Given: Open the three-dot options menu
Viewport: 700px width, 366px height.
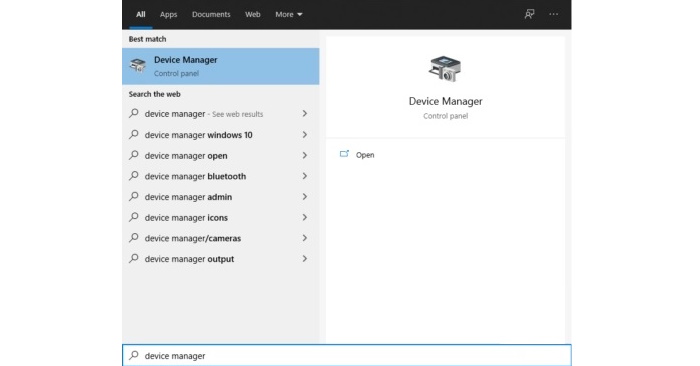Looking at the screenshot, I should tap(554, 14).
